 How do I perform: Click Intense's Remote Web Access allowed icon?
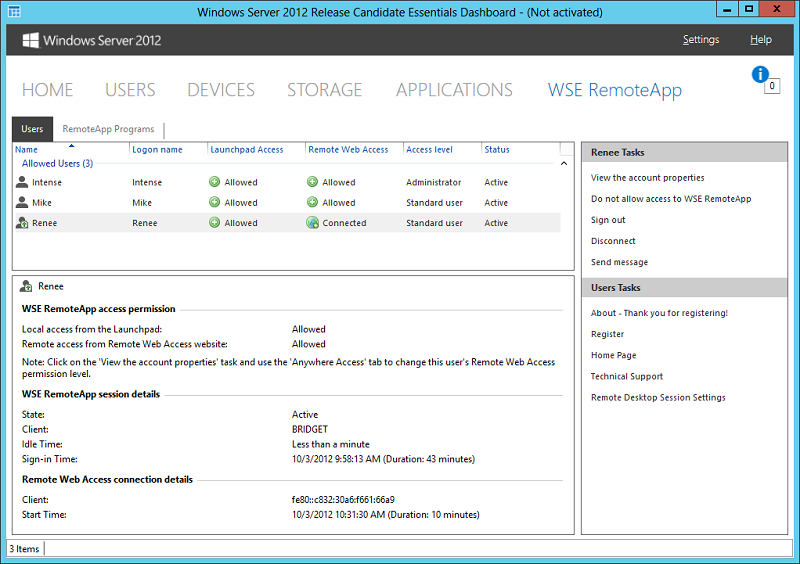pos(312,182)
